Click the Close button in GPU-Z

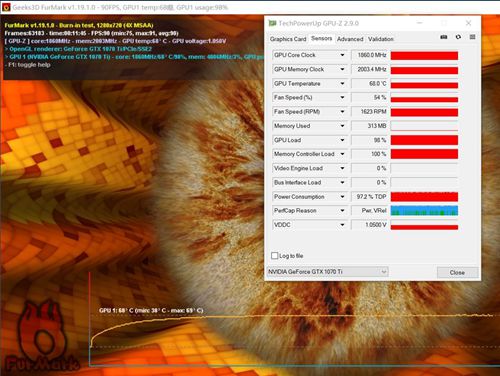pyautogui.click(x=457, y=272)
